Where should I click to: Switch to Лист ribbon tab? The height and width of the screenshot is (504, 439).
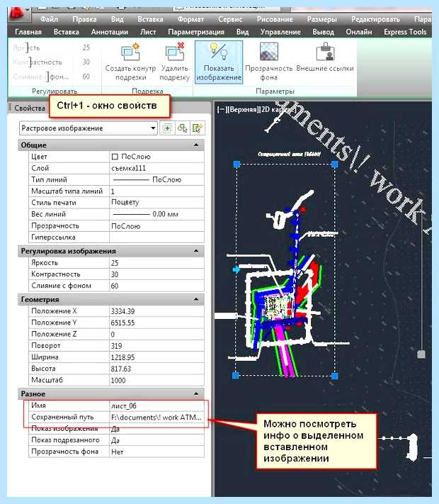tap(148, 32)
